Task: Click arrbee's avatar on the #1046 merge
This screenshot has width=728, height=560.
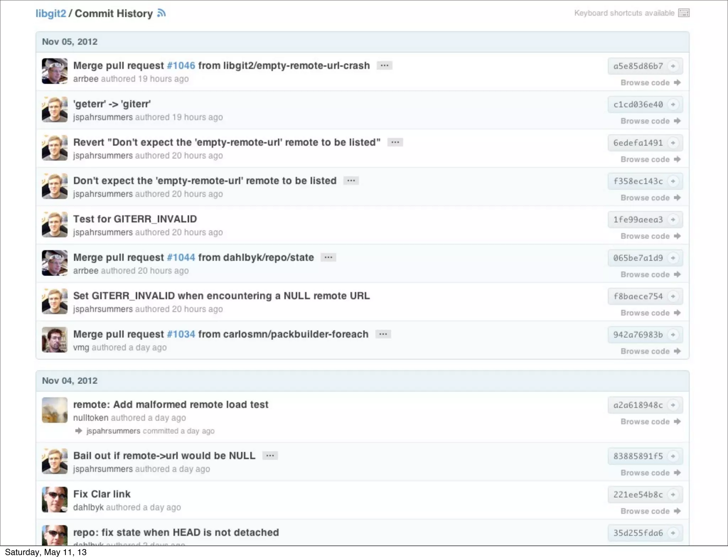Action: pyautogui.click(x=54, y=71)
